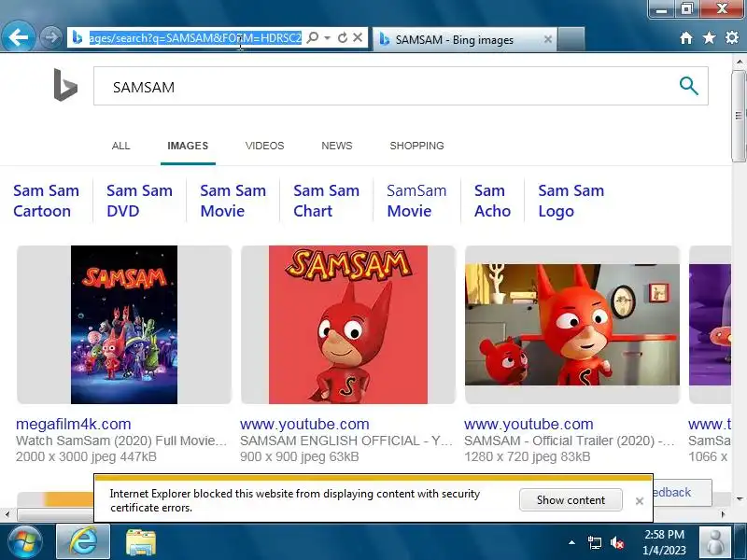Minimize the Internet Explorer window
Image resolution: width=747 pixels, height=560 pixels.
(x=661, y=8)
